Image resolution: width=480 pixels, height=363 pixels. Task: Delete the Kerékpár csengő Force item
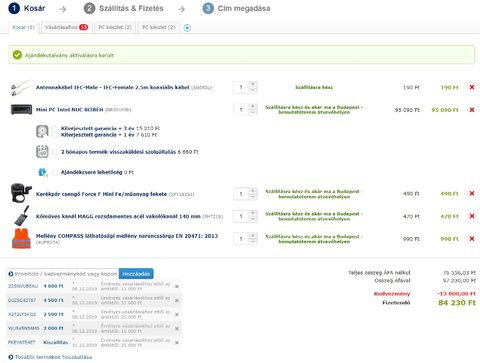tap(472, 193)
